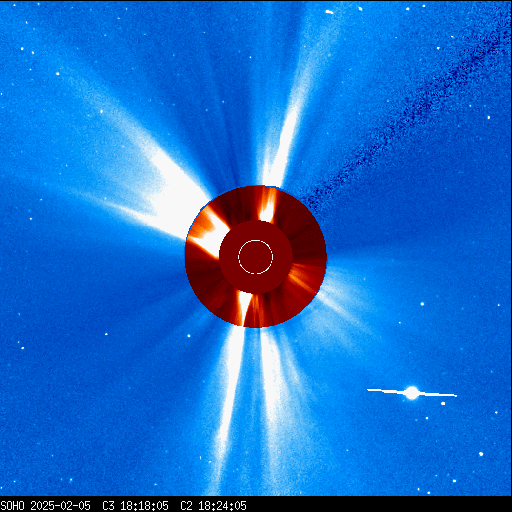This screenshot has height=512, width=512.
Task: Click the small bright dot below the planet streak
Action: tap(443, 403)
